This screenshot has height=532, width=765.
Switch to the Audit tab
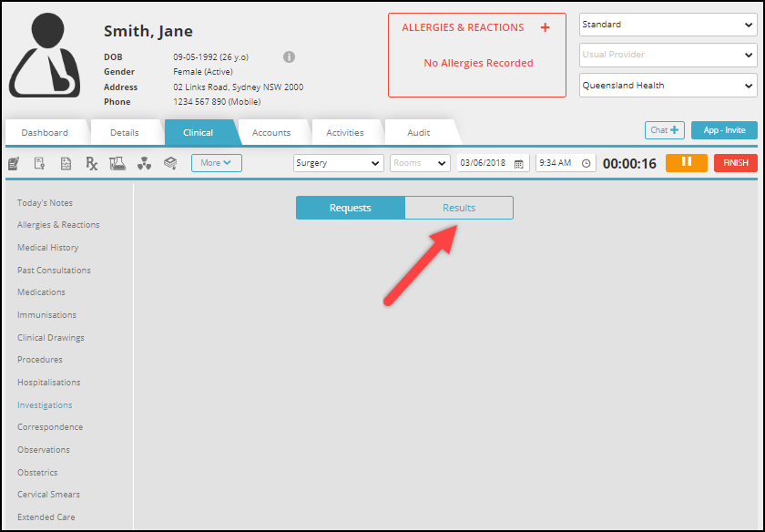pos(419,132)
